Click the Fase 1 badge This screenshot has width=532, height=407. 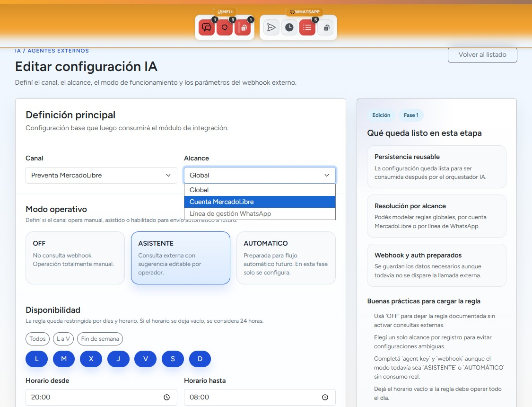click(411, 115)
